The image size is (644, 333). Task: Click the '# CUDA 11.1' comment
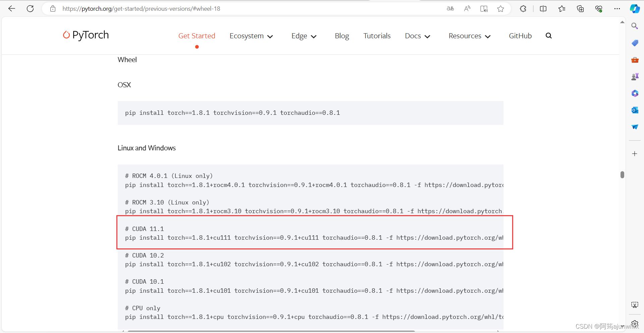(145, 229)
